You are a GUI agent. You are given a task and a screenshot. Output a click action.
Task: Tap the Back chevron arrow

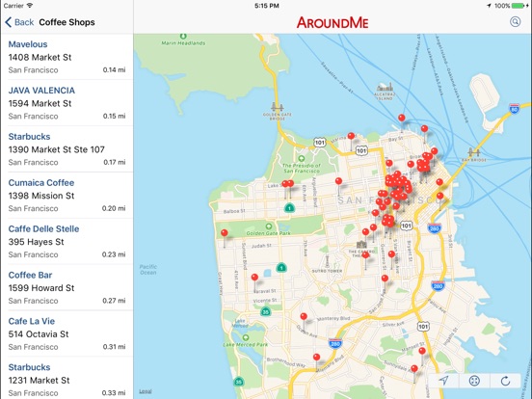(8, 22)
